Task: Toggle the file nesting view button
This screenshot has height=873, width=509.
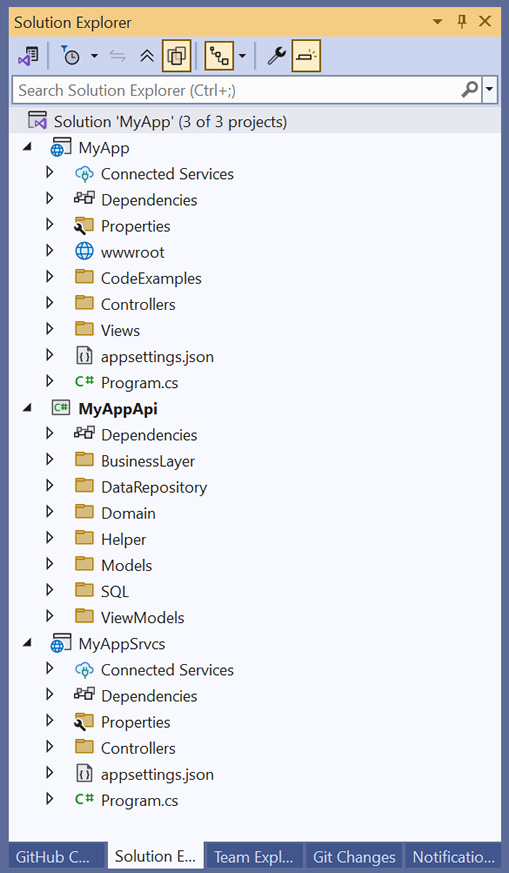Action: [219, 56]
